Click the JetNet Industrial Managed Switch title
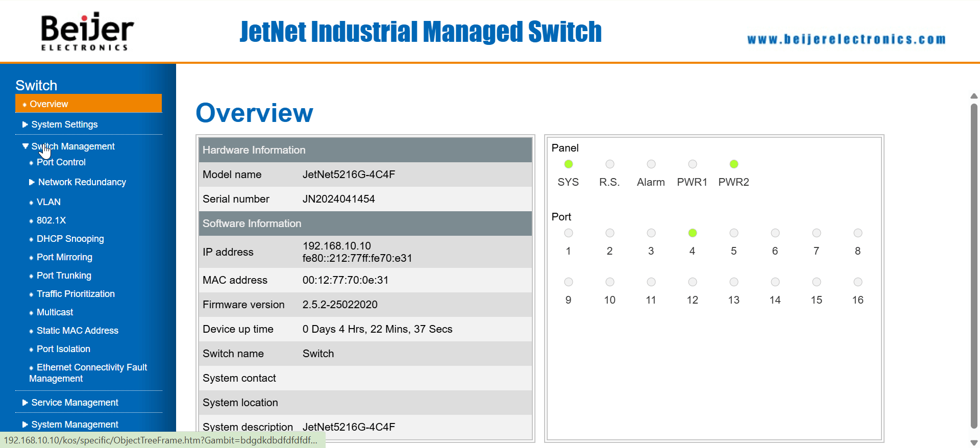The height and width of the screenshot is (448, 980). [x=421, y=32]
